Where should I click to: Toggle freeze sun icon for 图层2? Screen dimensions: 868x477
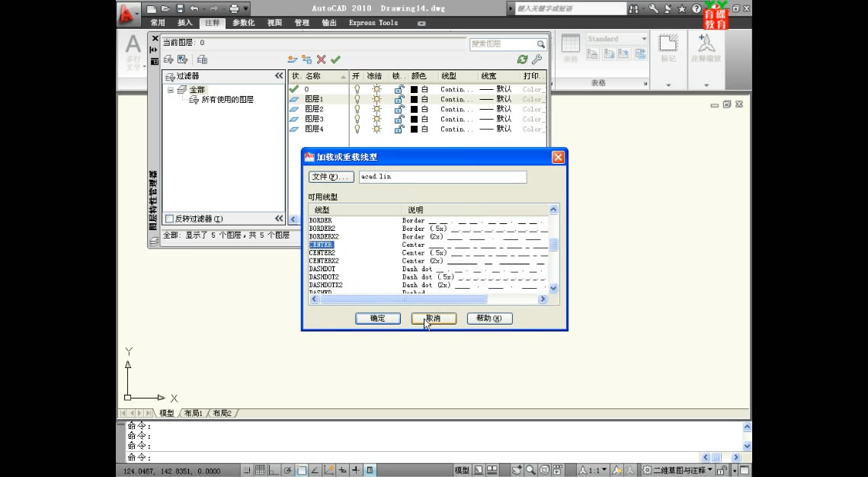point(377,109)
